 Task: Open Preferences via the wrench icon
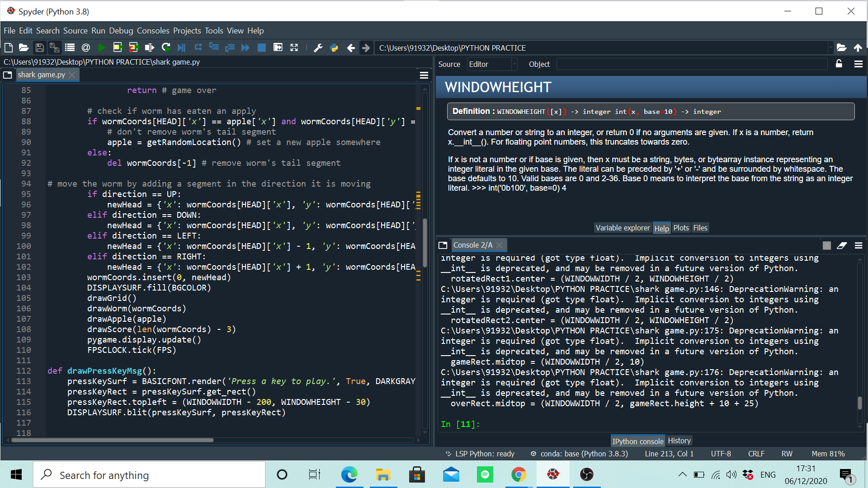318,47
